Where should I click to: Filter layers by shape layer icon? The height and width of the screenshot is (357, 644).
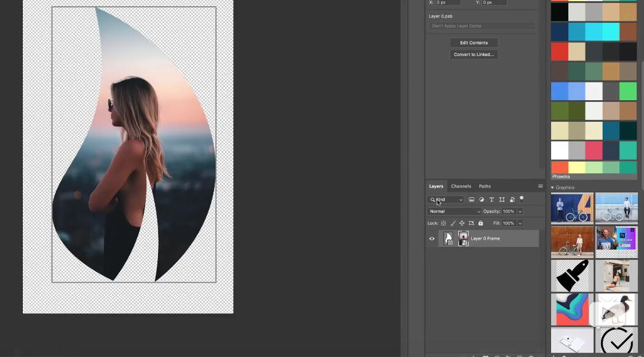502,200
